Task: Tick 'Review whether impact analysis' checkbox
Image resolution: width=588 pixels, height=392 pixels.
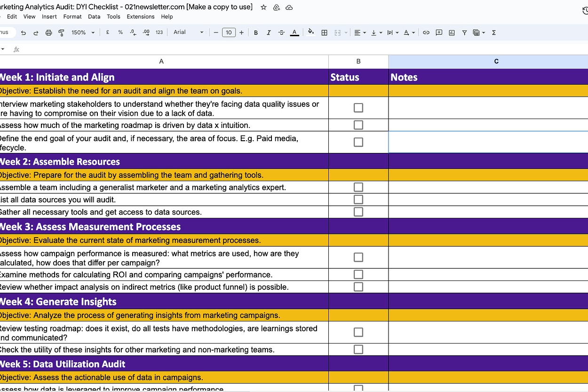Action: 358,287
